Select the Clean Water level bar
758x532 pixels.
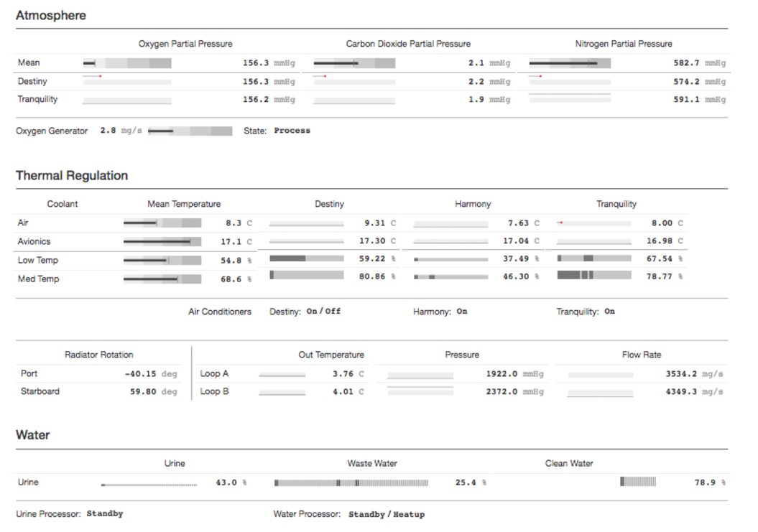click(x=638, y=482)
